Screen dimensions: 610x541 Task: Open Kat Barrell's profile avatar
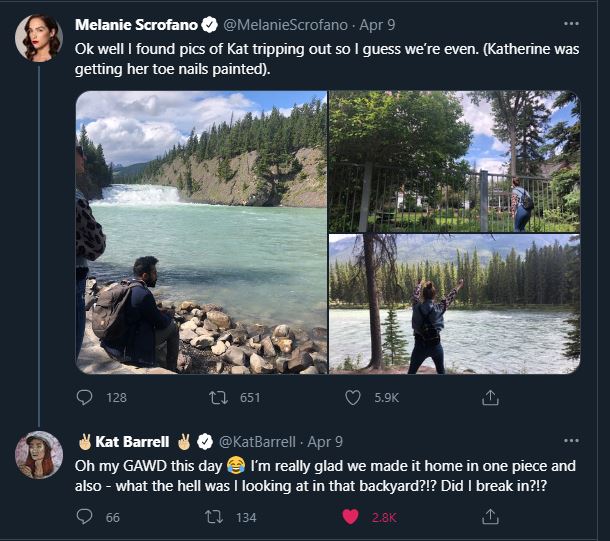39,455
